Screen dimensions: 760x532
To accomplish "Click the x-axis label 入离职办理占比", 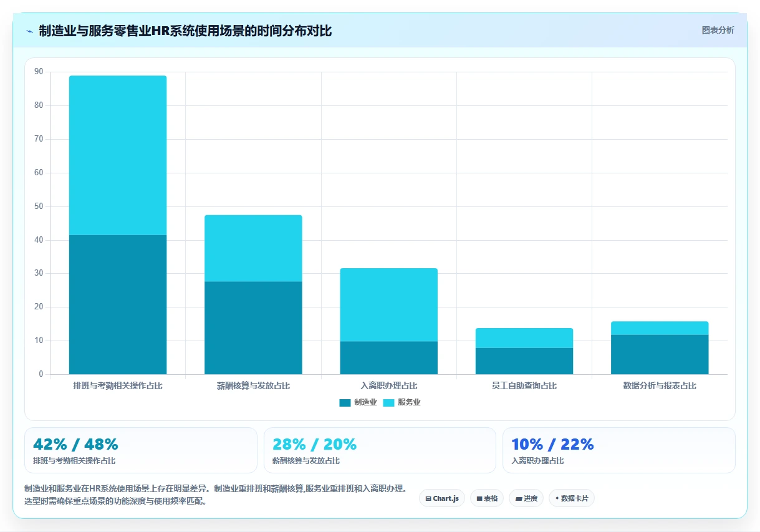I will (x=388, y=386).
